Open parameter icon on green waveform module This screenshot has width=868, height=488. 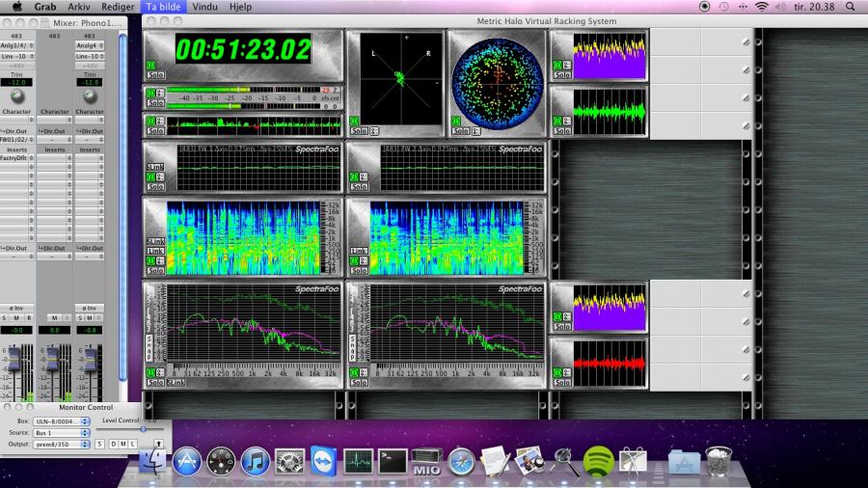(x=567, y=122)
